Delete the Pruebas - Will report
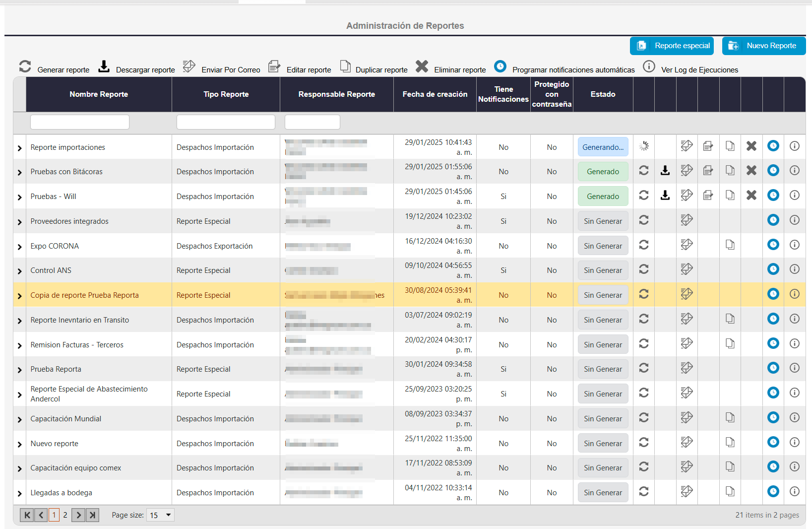812x529 pixels. point(751,196)
